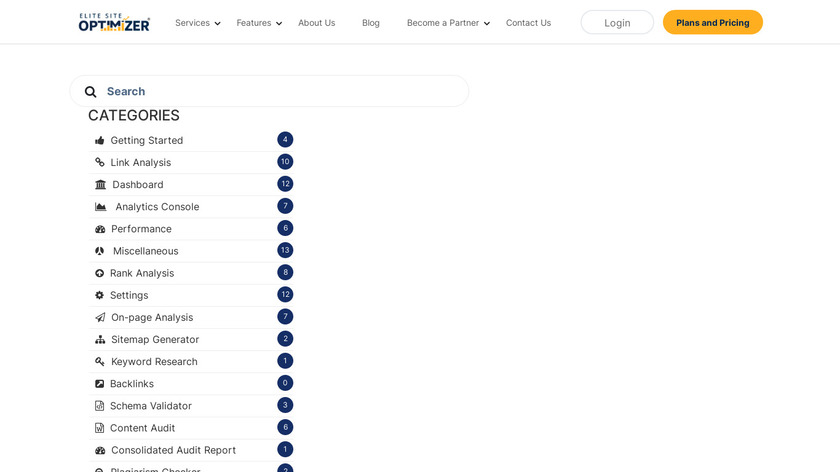840x472 pixels.
Task: Click the chart icon beside Analytics Console
Action: click(x=101, y=207)
